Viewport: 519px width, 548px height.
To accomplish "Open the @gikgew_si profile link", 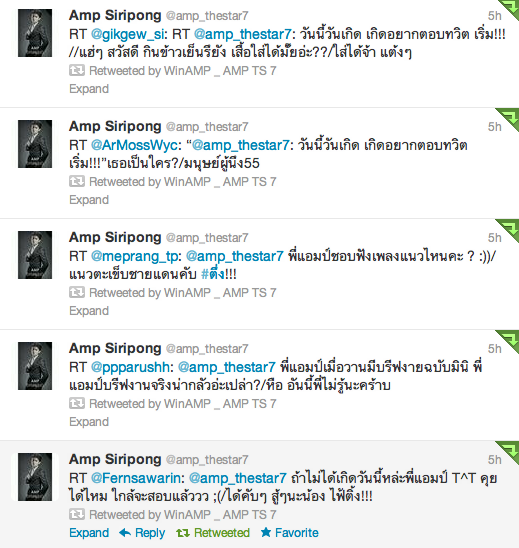I will pos(127,34).
